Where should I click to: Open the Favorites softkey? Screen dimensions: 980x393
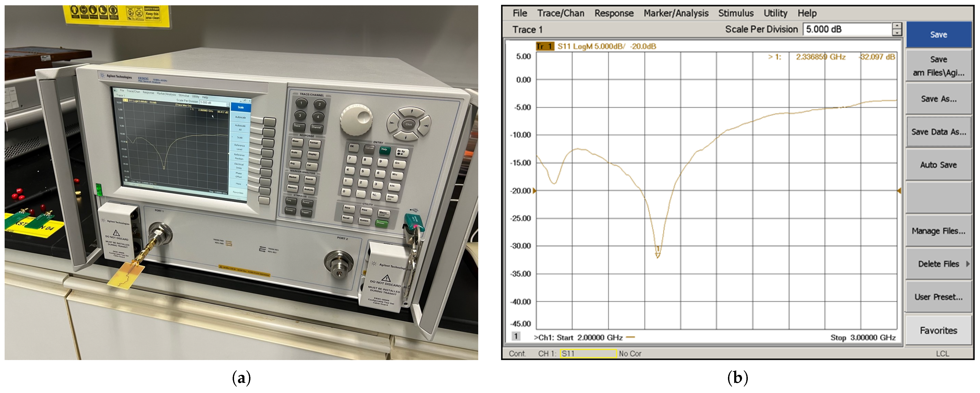(938, 331)
